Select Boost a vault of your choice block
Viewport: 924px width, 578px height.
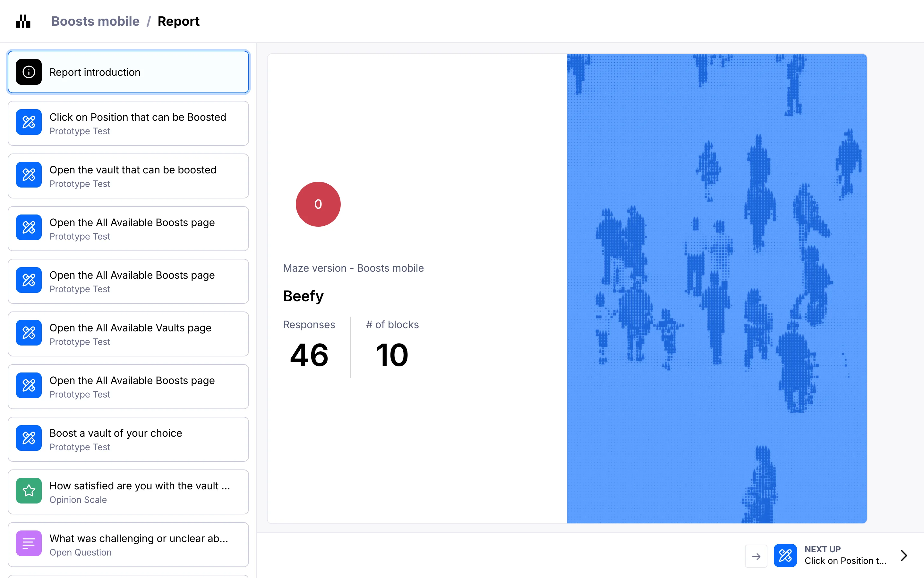pos(128,439)
